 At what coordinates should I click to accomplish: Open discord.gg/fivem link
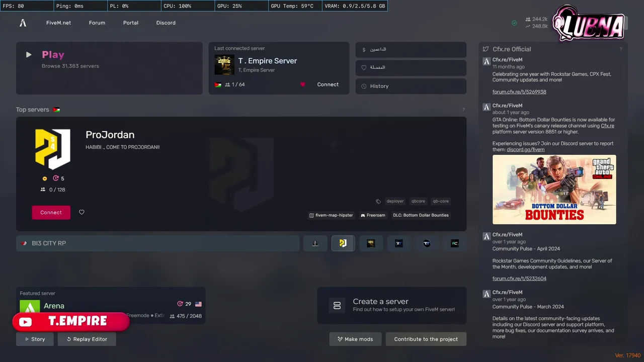[525, 149]
